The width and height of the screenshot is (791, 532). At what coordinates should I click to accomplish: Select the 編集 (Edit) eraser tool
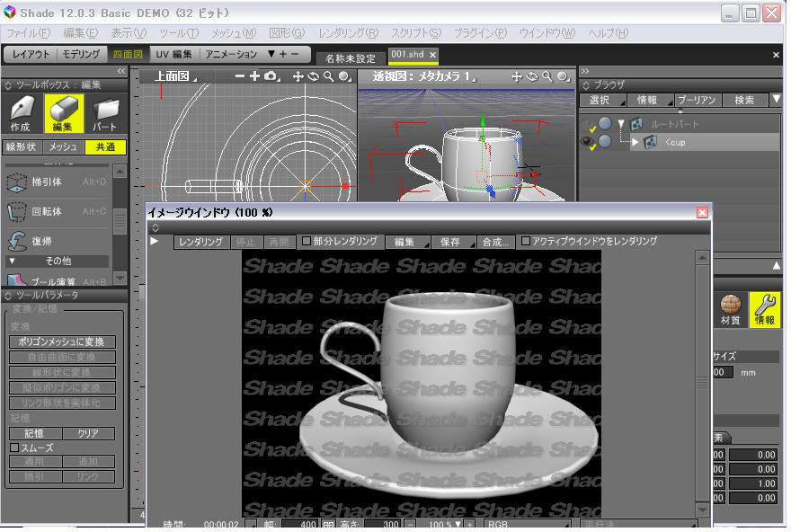click(x=64, y=113)
